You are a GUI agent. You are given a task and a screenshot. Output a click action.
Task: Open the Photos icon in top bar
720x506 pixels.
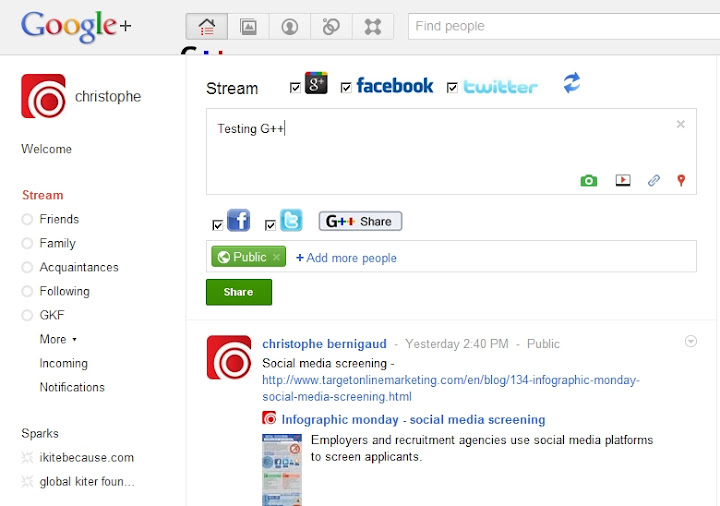tap(248, 27)
